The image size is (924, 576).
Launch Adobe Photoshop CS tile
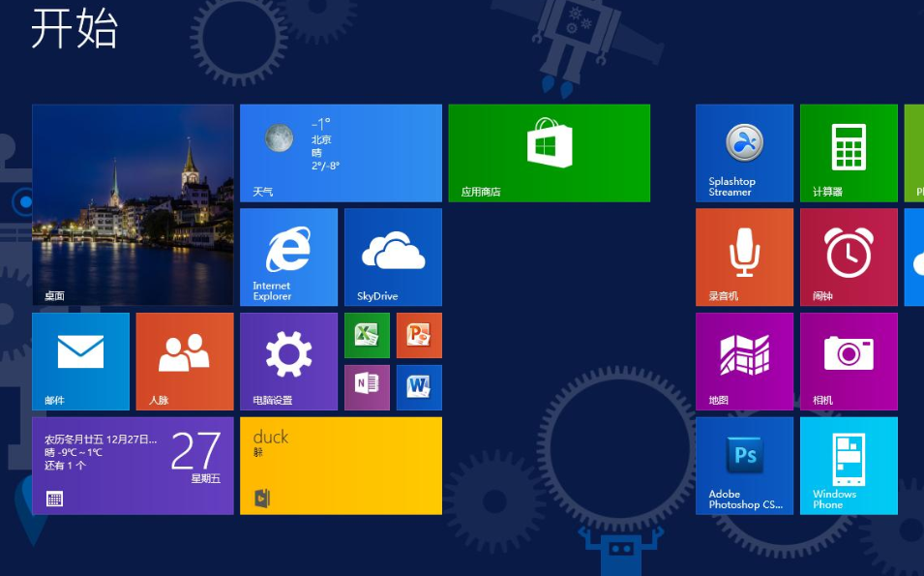pyautogui.click(x=744, y=466)
